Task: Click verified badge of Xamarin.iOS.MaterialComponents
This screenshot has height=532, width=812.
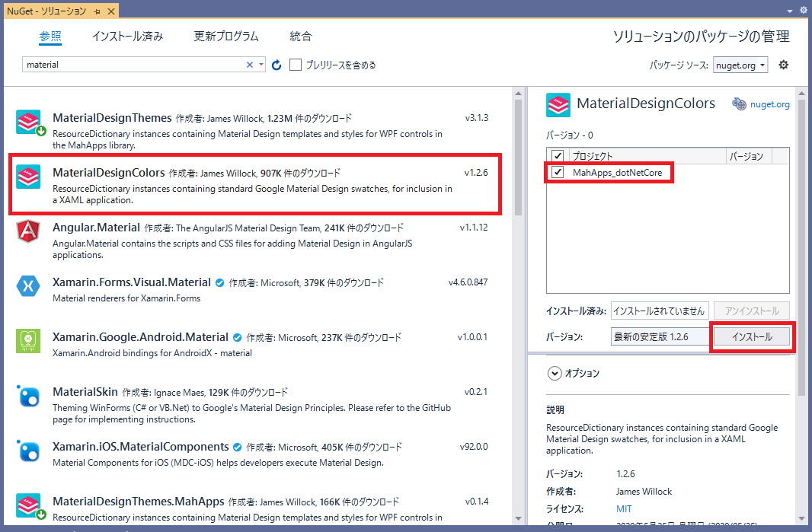Action: pyautogui.click(x=237, y=447)
